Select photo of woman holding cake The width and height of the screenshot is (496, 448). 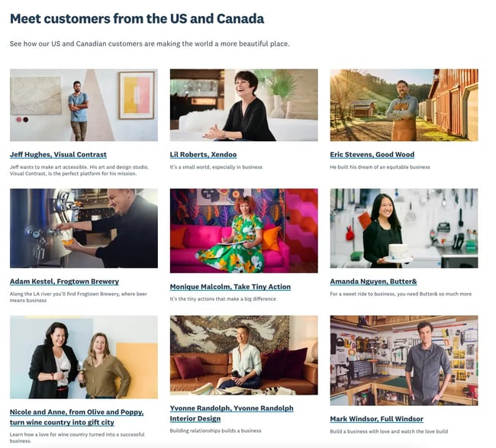404,228
